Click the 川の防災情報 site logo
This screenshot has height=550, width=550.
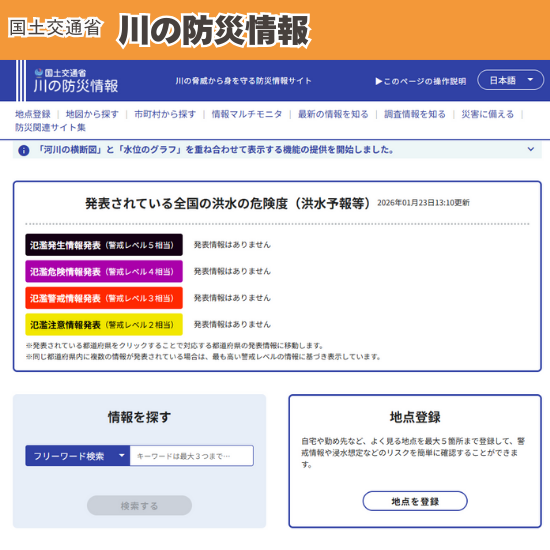[x=76, y=81]
